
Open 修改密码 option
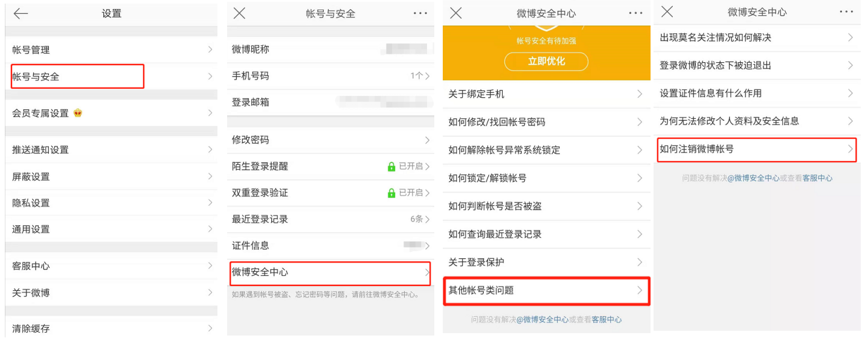coord(330,140)
